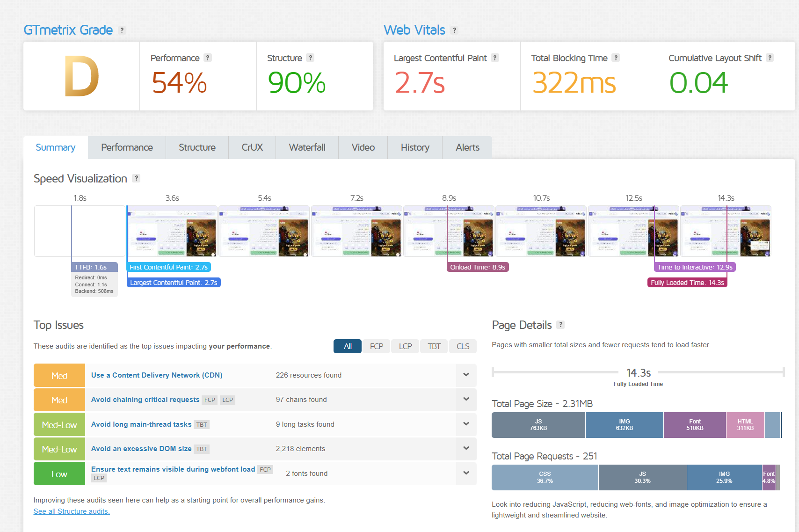Image resolution: width=799 pixels, height=532 pixels.
Task: Expand the long main-thread tasks row
Action: (x=466, y=424)
